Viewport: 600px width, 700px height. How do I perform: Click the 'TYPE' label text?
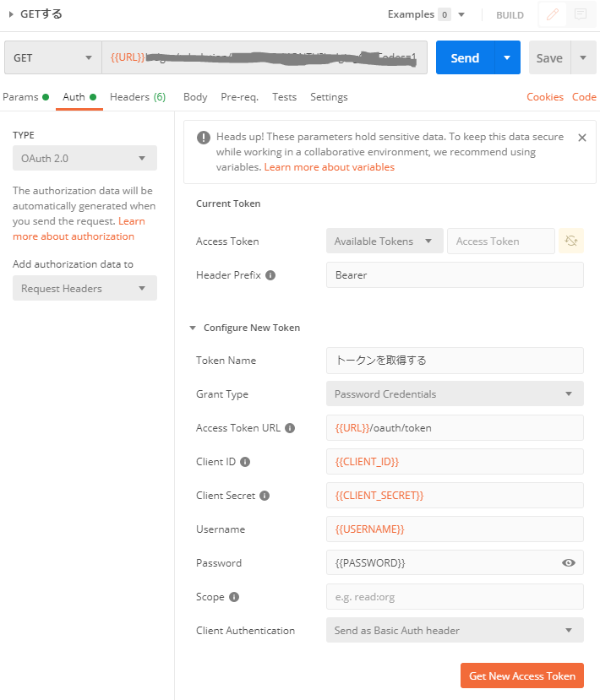tap(23, 135)
